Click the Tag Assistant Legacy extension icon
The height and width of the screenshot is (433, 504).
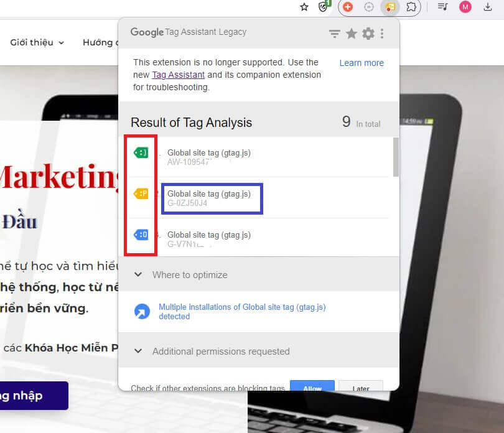pos(390,7)
